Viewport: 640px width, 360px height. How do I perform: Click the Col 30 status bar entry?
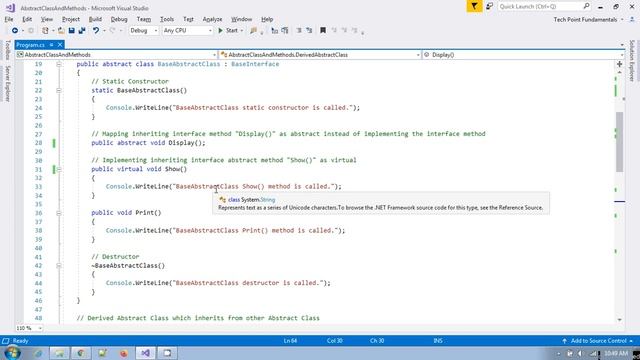335,340
